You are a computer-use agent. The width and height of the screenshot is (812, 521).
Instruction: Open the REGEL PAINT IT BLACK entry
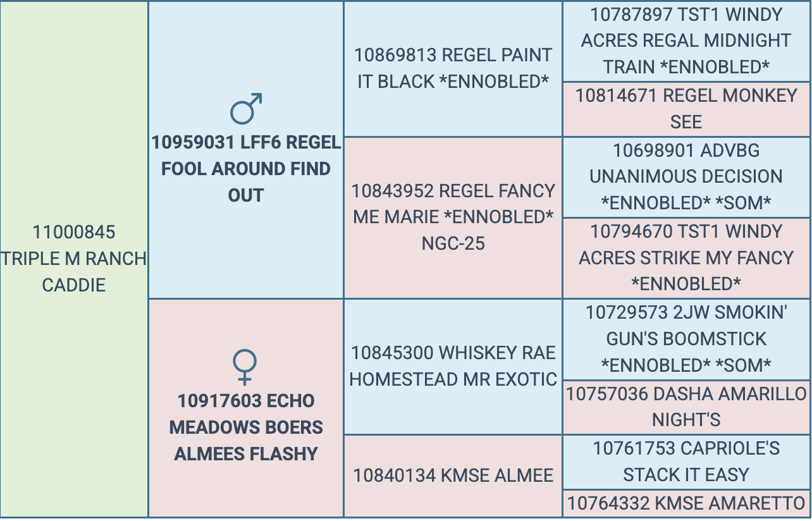click(x=453, y=68)
